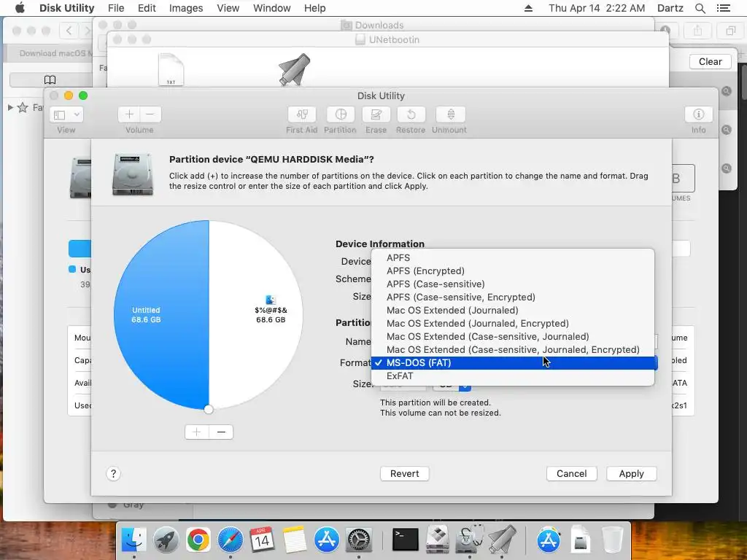
Task: Choose Mac OS Extended (Journaled) format
Action: pos(513,310)
